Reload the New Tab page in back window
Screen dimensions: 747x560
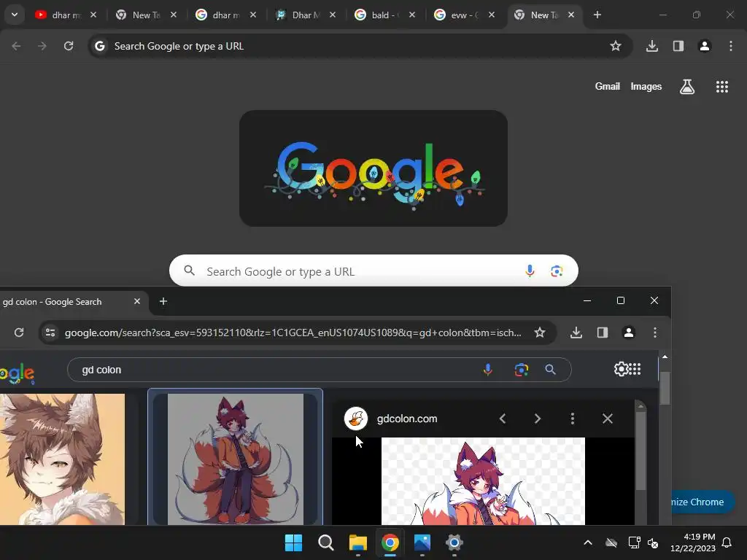point(69,46)
